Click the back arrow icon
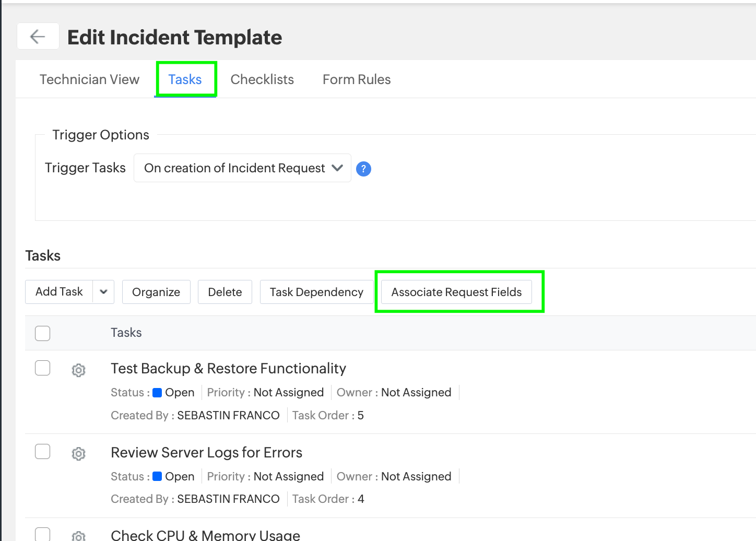756x541 pixels. (38, 37)
